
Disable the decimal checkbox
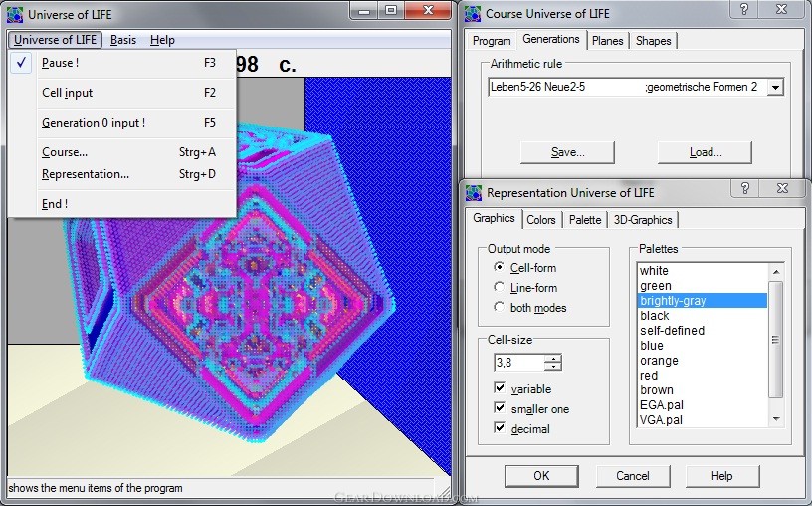[x=500, y=429]
